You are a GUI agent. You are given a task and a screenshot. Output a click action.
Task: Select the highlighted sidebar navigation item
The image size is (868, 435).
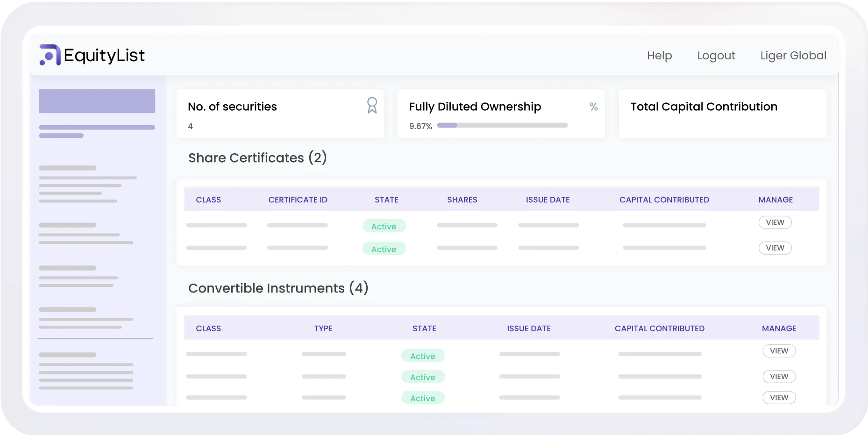97,101
